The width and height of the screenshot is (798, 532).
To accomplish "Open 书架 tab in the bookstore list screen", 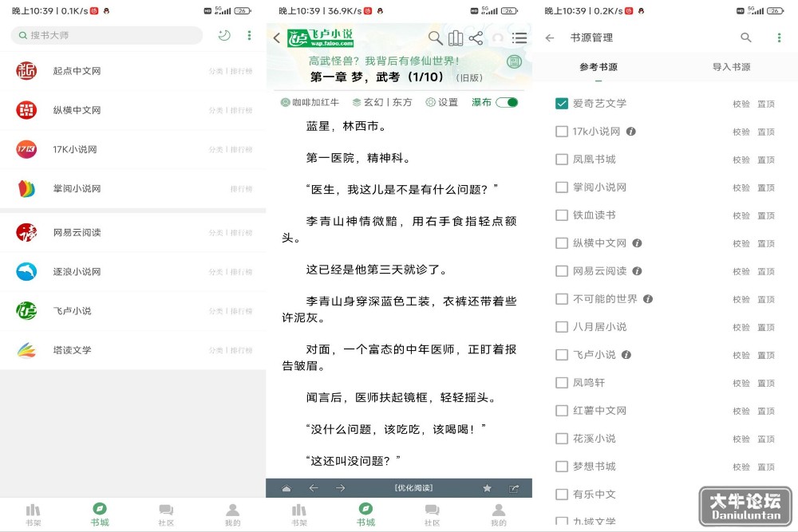I will (x=33, y=514).
